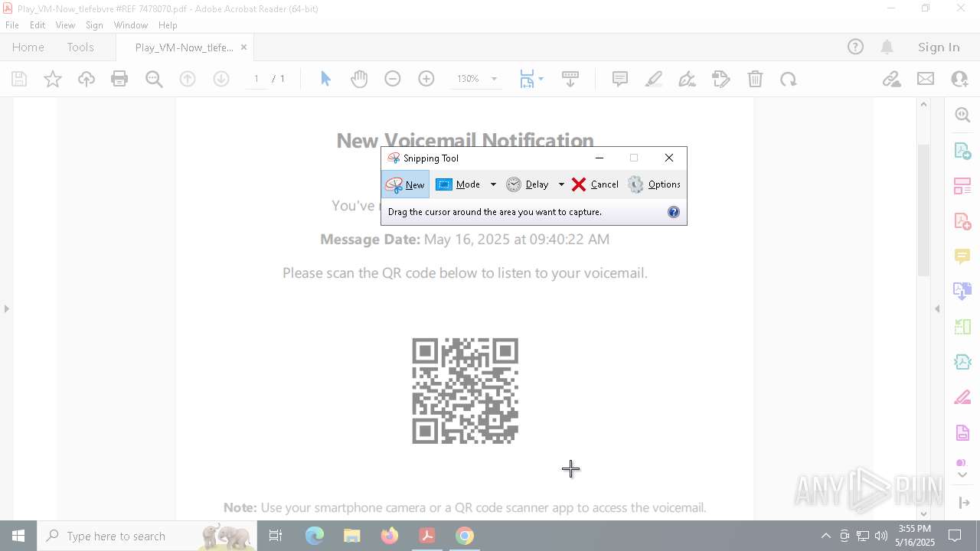Viewport: 980px width, 551px height.
Task: Open Fill & Sign pen in right pane
Action: (962, 398)
